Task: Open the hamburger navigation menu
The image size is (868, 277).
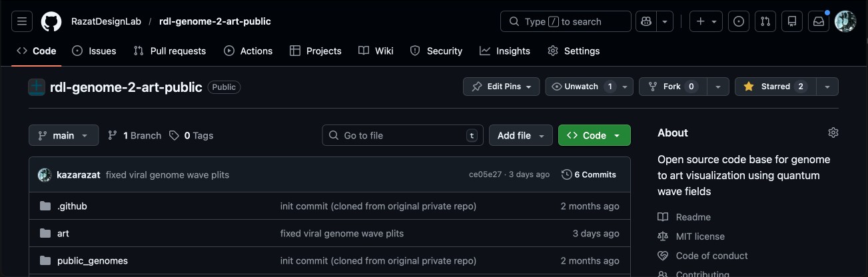Action: pos(22,21)
